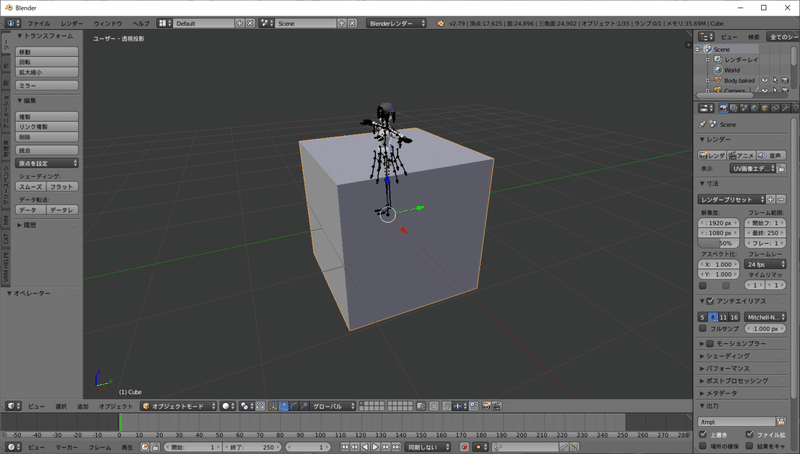Toggle the 3D manipulator axes icon
The width and height of the screenshot is (800, 454).
[x=273, y=406]
